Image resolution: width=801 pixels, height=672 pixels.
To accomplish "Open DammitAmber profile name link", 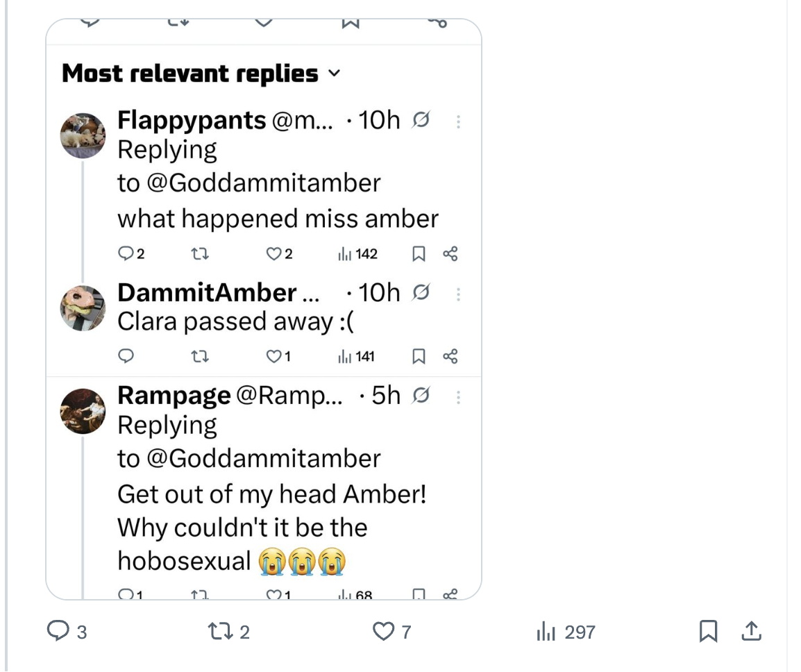I will click(207, 293).
